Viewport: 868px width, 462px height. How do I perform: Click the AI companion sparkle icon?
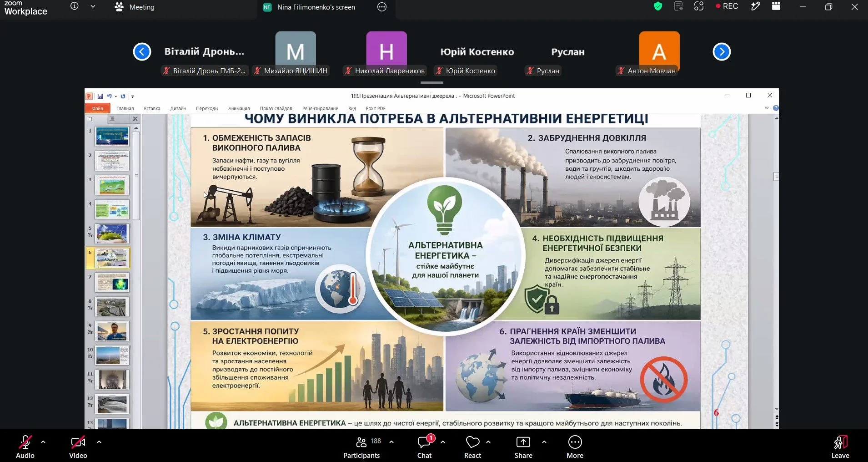click(699, 6)
